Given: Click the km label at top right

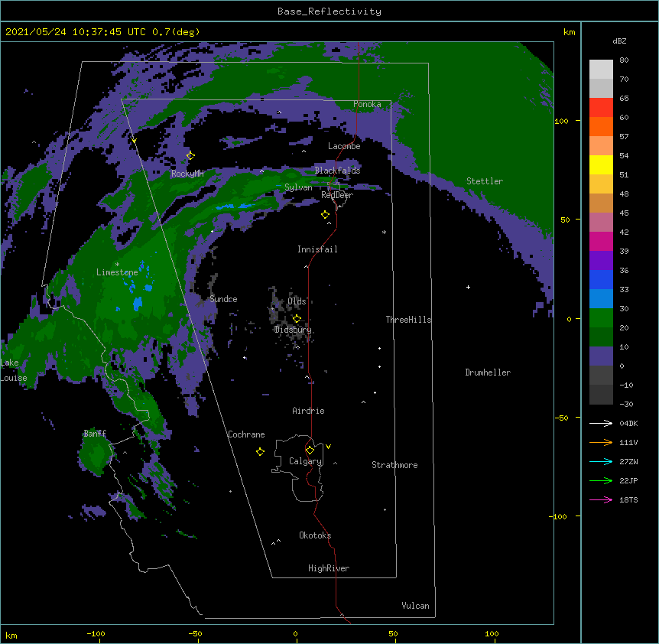Looking at the screenshot, I should coord(569,32).
